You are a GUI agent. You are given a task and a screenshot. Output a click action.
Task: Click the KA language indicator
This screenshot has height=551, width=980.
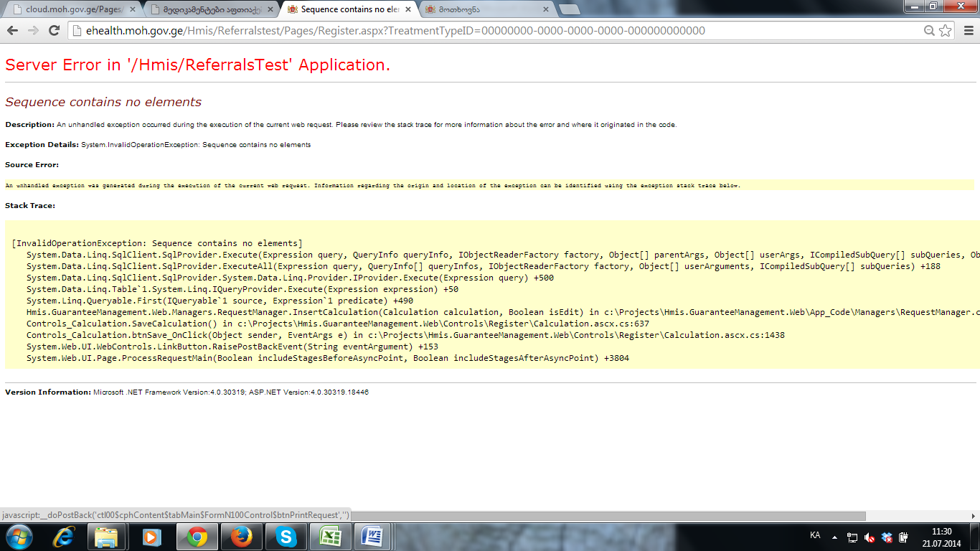(815, 535)
